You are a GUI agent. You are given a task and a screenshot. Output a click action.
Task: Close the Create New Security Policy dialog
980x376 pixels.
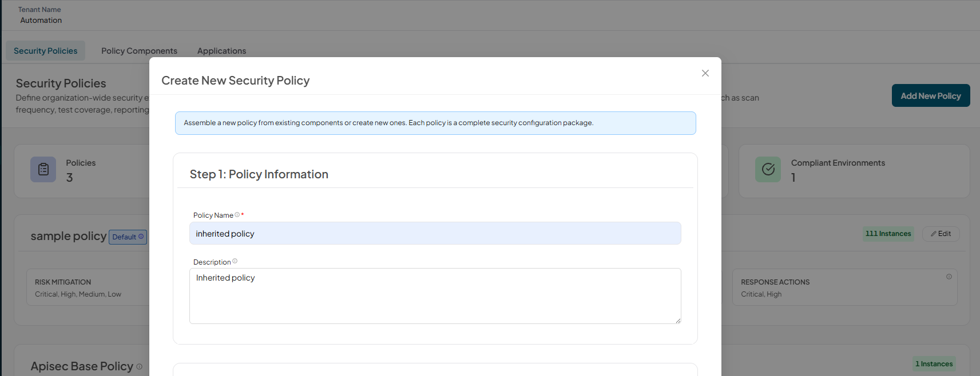tap(705, 73)
